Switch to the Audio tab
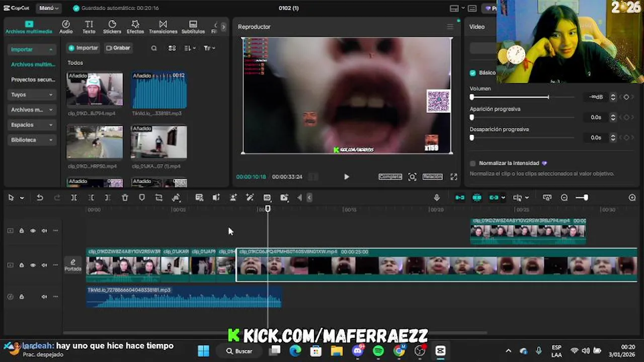 point(66,27)
